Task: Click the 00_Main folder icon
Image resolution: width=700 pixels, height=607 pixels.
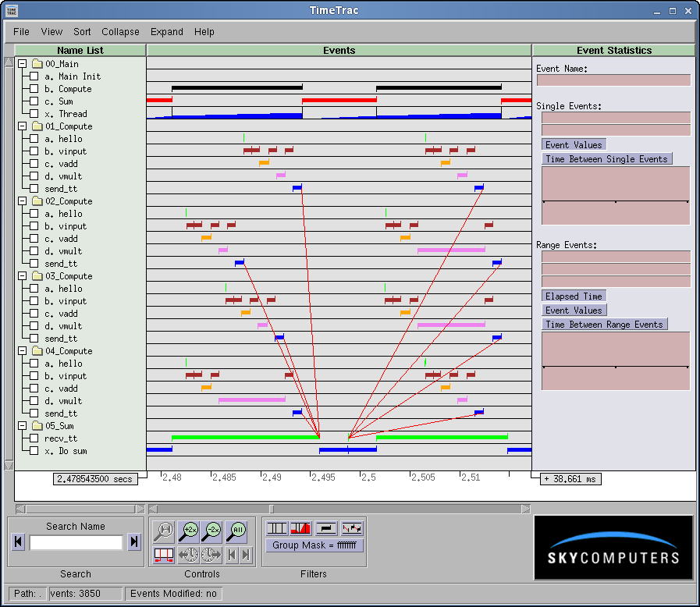Action: pyautogui.click(x=37, y=64)
